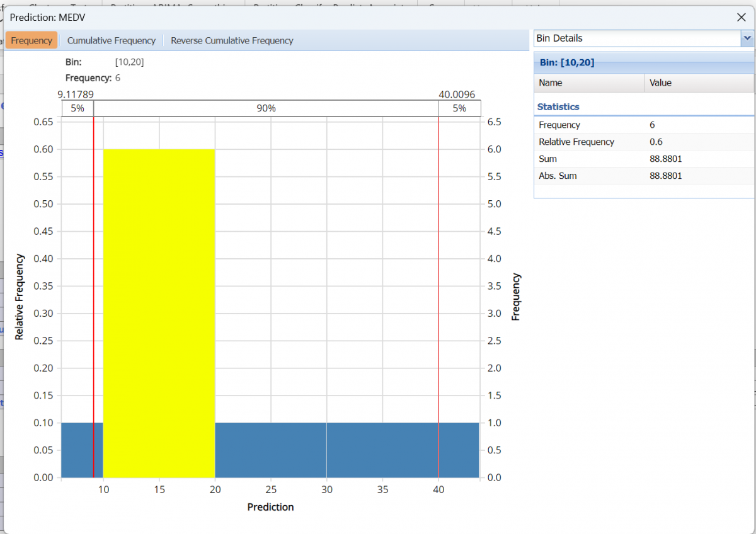Select the left red percentile line near 9.11789
The width and height of the screenshot is (756, 534).
pos(93,283)
